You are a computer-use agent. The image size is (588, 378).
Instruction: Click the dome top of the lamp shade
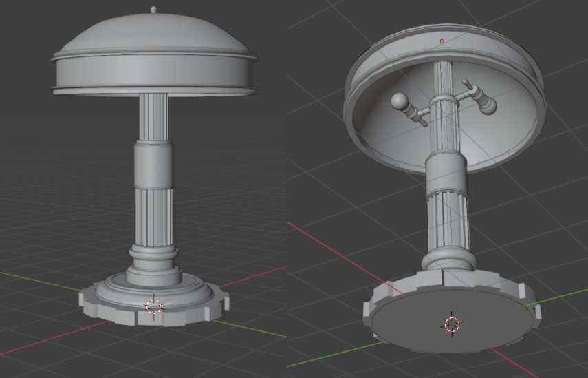(153, 33)
